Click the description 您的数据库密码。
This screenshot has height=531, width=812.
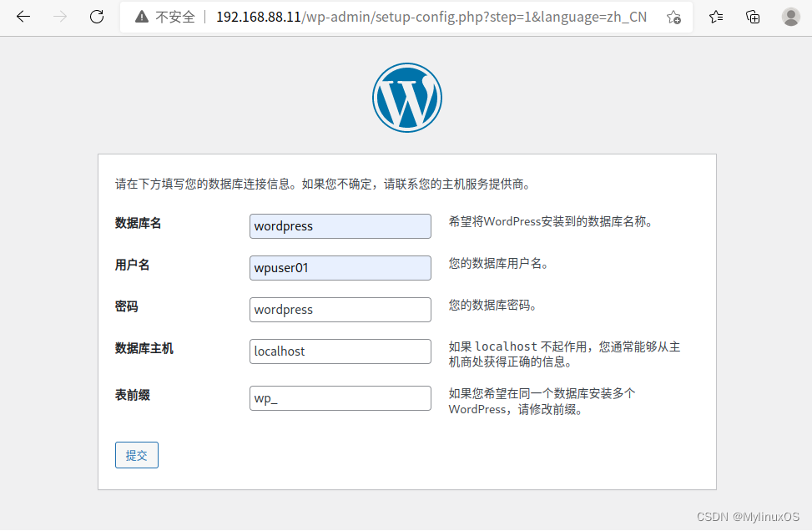492,305
